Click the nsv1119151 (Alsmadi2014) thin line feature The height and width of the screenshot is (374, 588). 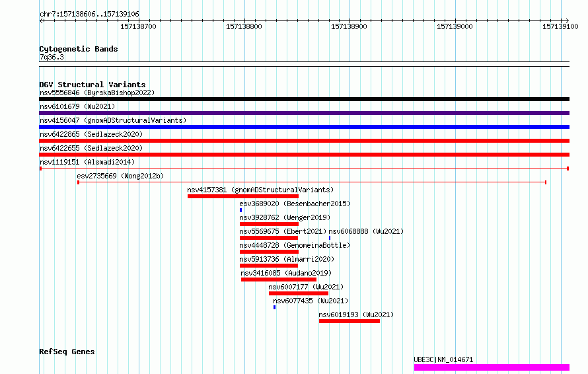[304, 168]
